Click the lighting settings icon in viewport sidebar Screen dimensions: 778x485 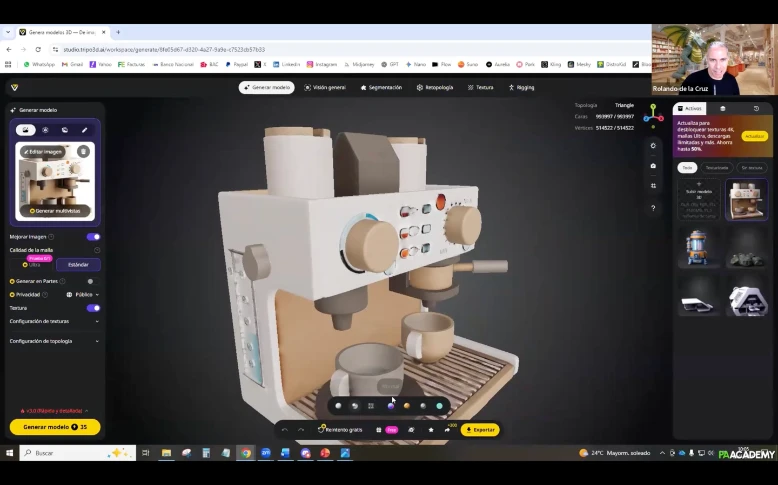click(653, 145)
